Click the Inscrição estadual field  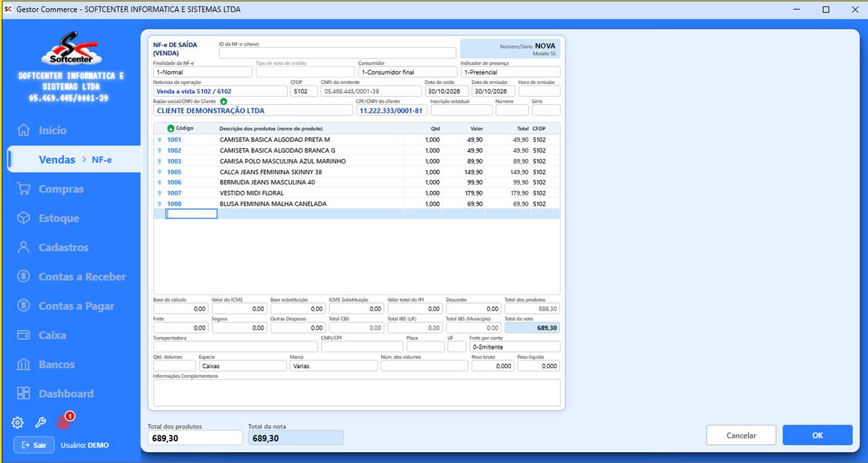click(461, 111)
